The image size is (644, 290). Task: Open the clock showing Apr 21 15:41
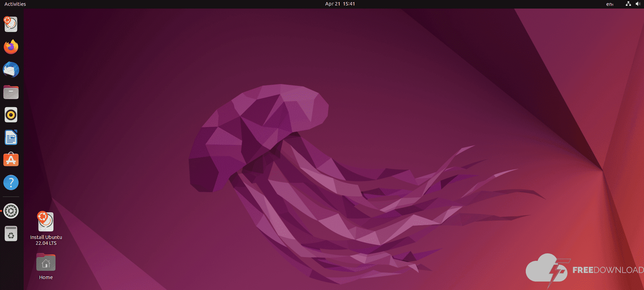coord(340,4)
